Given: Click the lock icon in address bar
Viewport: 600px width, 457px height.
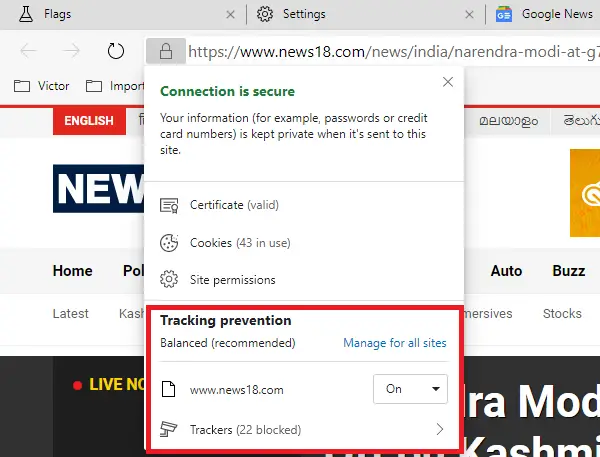Looking at the screenshot, I should (166, 51).
